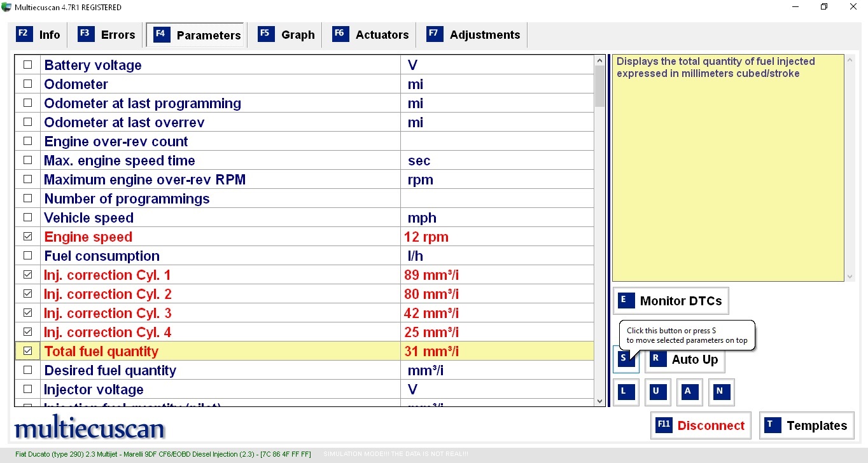Click the Fiat Ducato status bar text

(164, 454)
